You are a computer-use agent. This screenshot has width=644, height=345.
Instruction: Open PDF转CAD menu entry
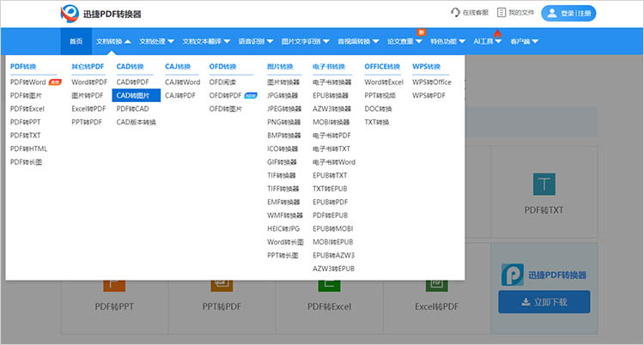[x=132, y=109]
